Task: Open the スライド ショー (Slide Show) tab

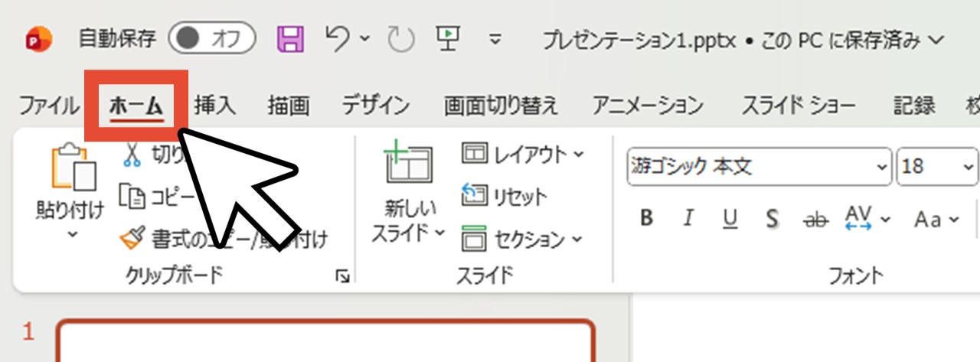Action: 800,105
